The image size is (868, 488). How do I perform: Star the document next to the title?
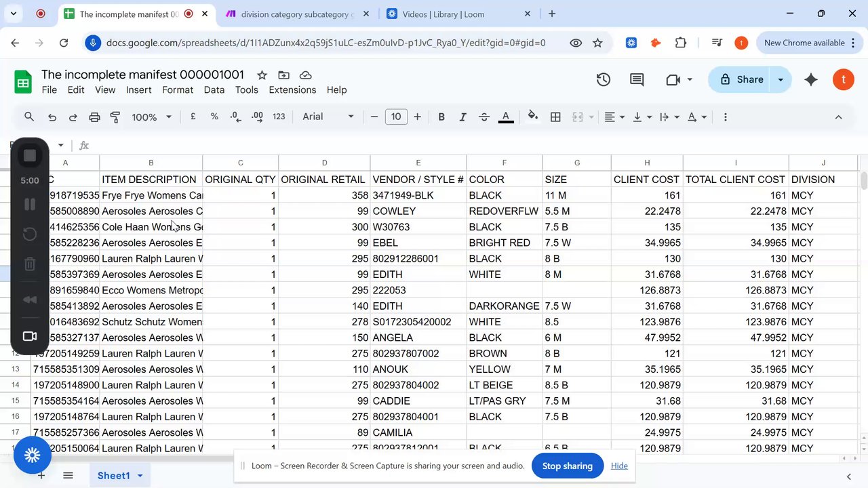point(262,75)
